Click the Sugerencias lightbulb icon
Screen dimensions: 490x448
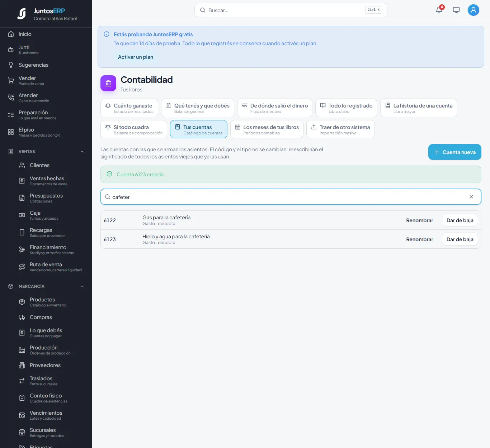(x=11, y=65)
